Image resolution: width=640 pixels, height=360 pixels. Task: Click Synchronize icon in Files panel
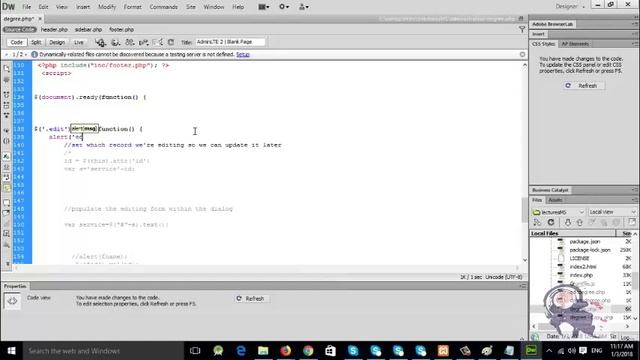(x=616, y=222)
